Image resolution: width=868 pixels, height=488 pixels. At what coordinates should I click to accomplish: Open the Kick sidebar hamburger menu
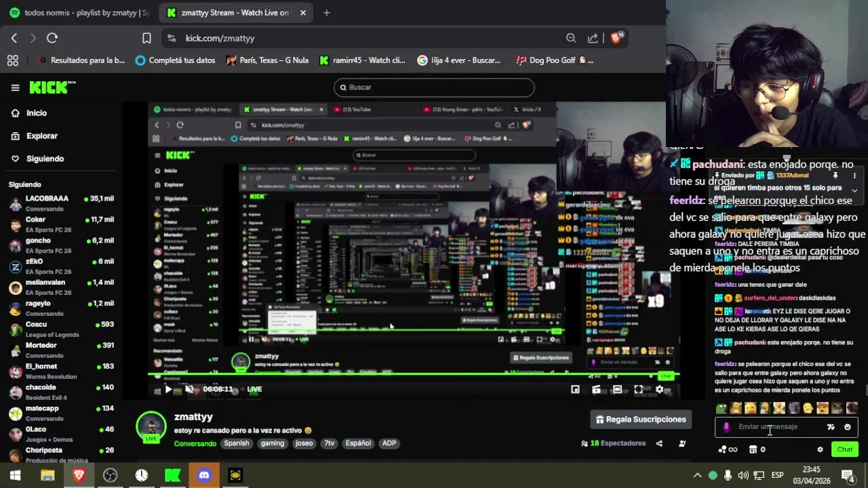[15, 87]
